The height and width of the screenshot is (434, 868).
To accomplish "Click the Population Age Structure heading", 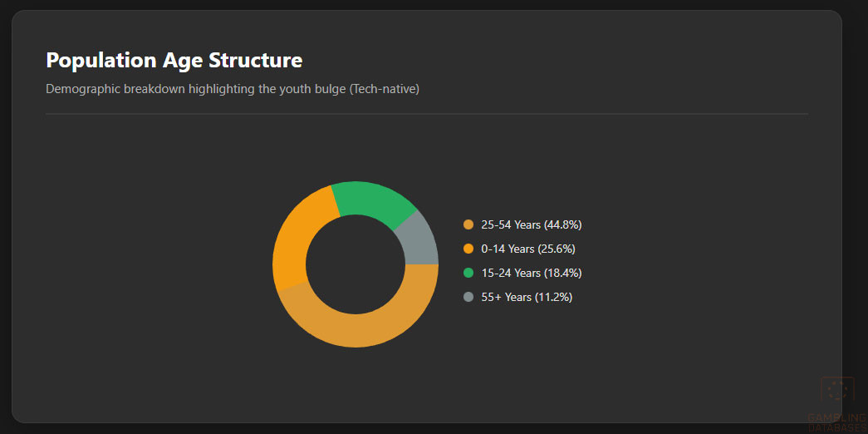I will coord(174,61).
